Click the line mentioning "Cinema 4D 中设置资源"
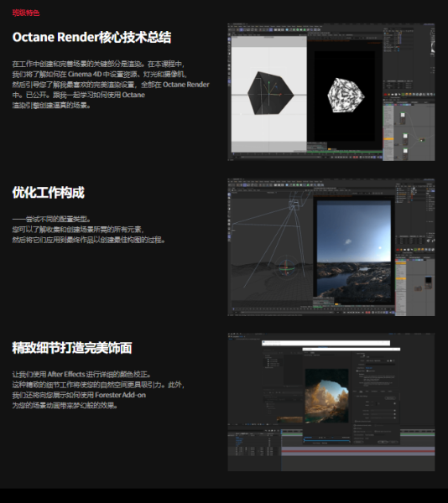Image resolution: width=448 pixels, height=503 pixels. (99, 74)
